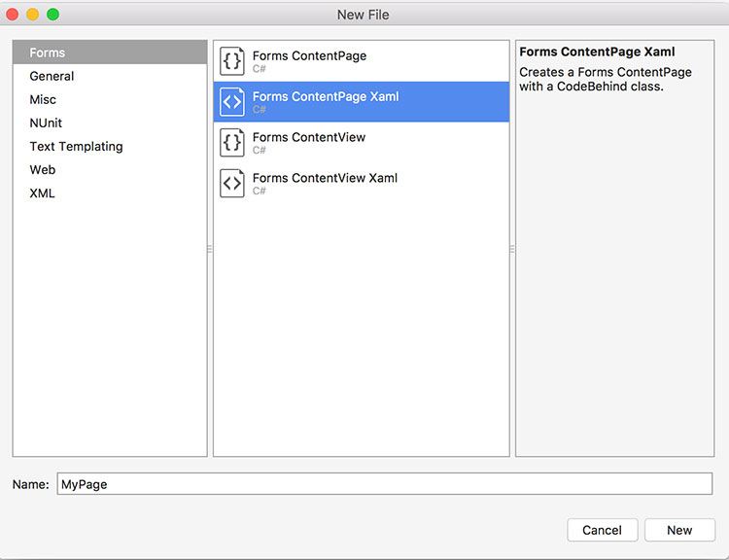Select the Text Templating category

(110, 146)
